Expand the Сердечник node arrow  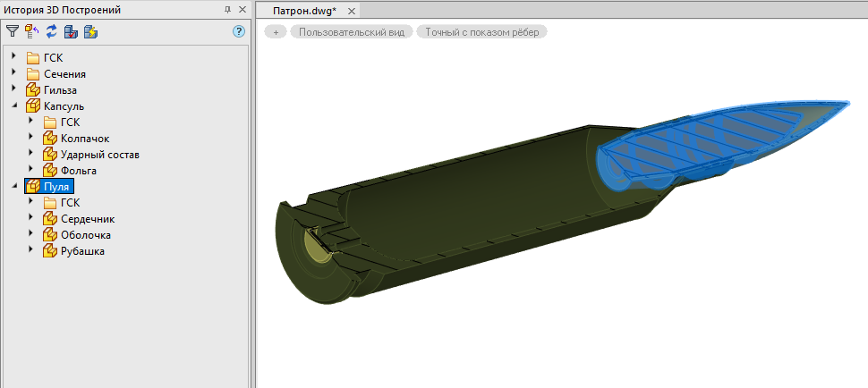30,218
